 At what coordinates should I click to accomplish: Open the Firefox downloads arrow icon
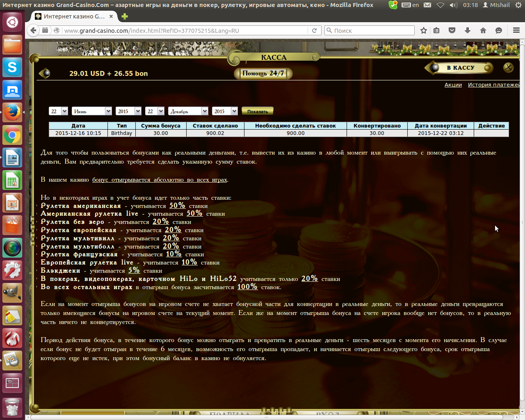(x=468, y=30)
